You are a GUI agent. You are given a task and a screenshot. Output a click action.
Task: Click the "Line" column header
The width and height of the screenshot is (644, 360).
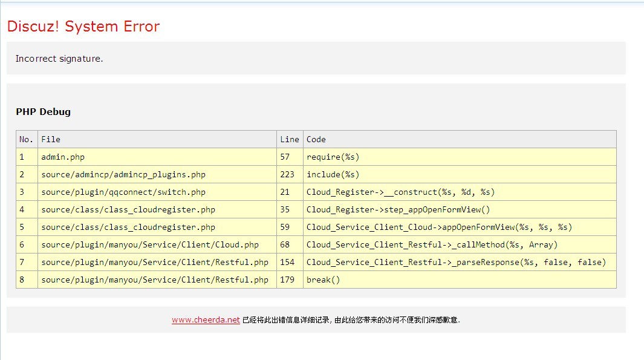point(290,139)
